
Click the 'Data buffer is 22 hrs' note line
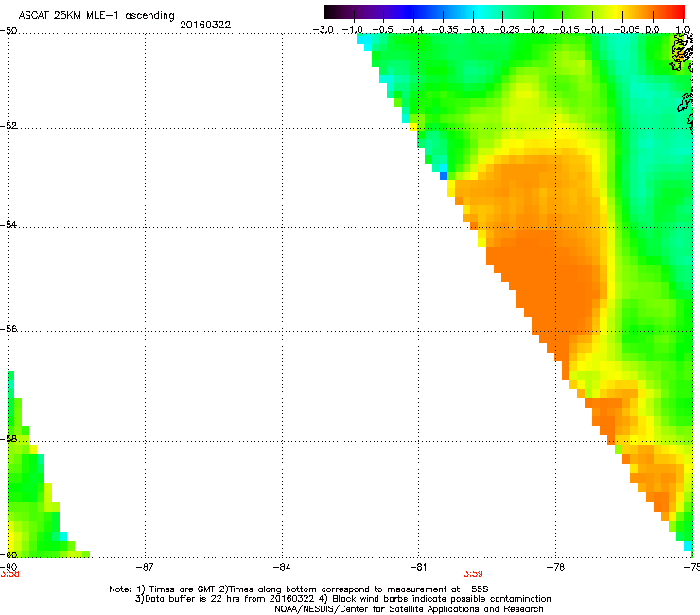pyautogui.click(x=342, y=599)
